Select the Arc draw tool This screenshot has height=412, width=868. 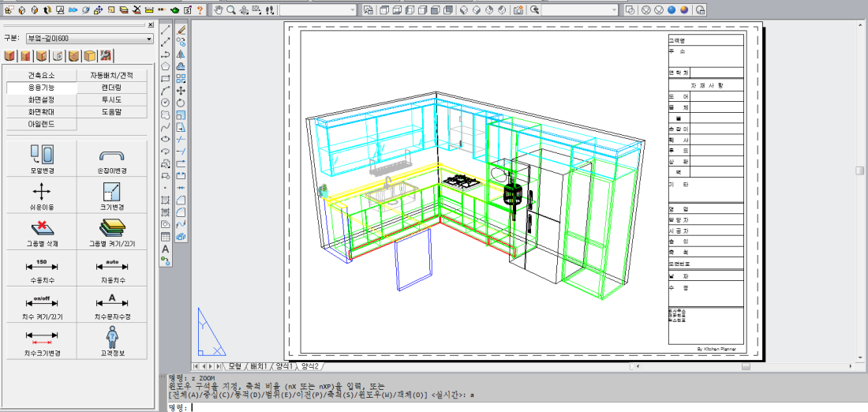(x=165, y=90)
